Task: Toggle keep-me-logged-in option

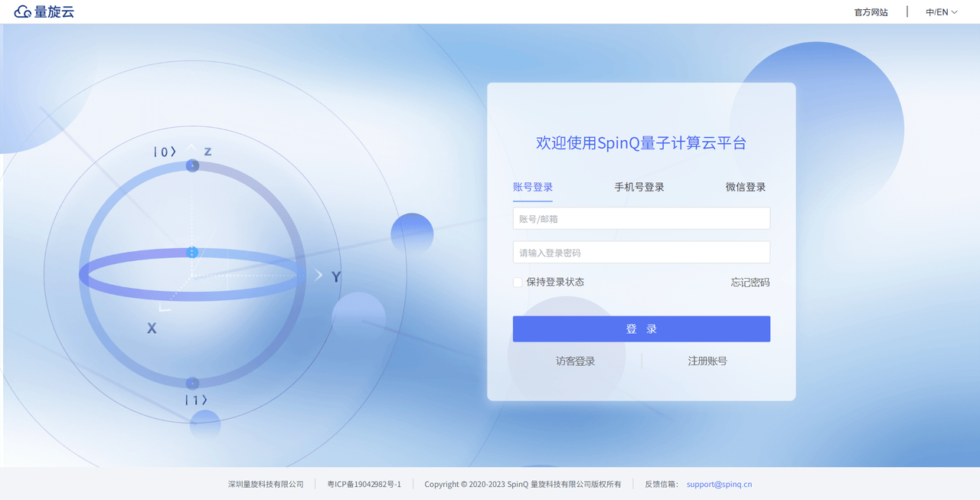Action: 517,282
